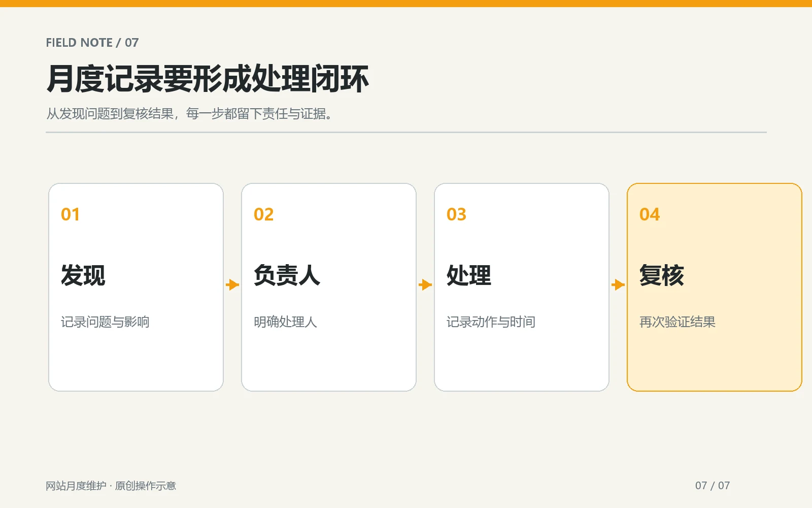Image resolution: width=812 pixels, height=508 pixels.
Task: Select the heading '负责人'
Action: tap(287, 275)
